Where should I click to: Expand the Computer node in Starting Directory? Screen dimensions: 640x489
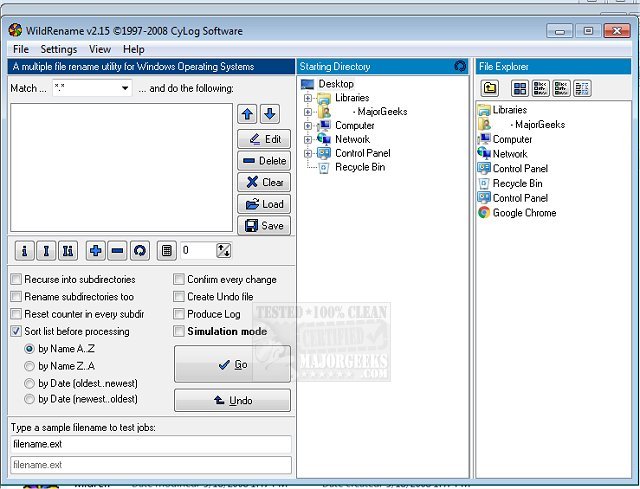pyautogui.click(x=309, y=126)
